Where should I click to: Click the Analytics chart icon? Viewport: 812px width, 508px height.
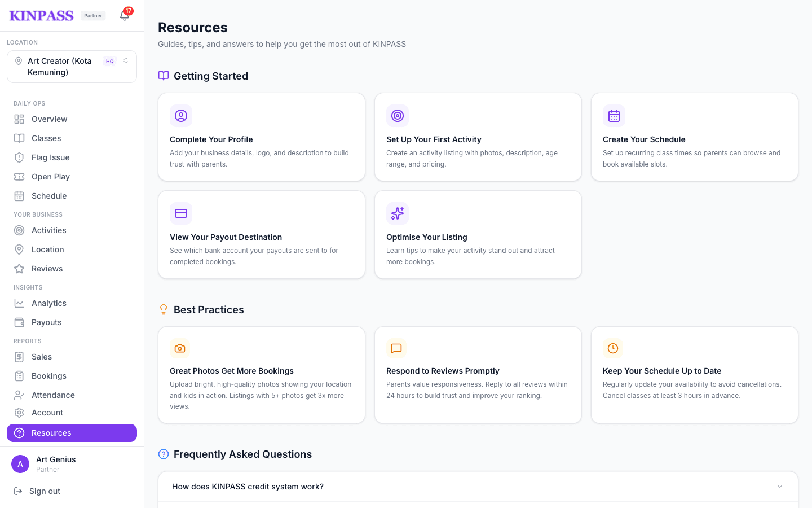tap(19, 303)
